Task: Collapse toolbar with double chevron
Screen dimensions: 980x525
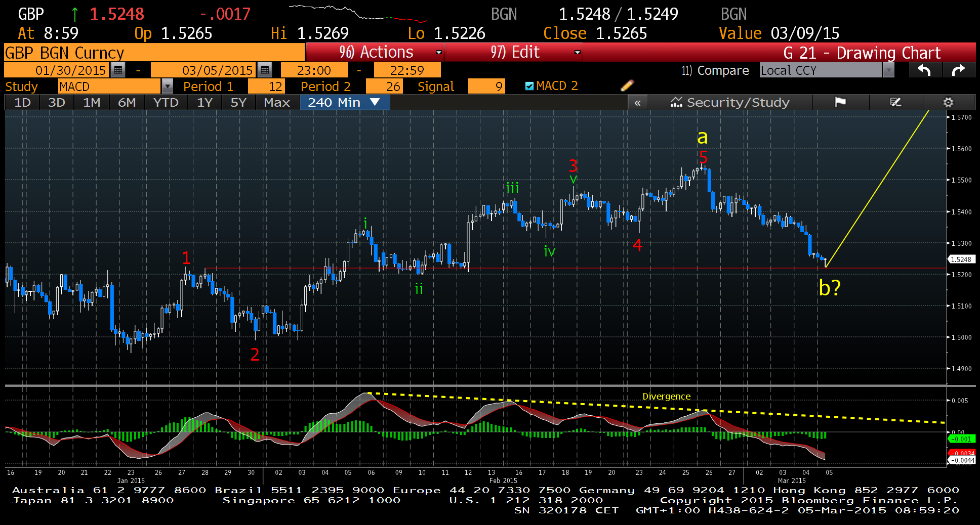Action: pyautogui.click(x=637, y=103)
